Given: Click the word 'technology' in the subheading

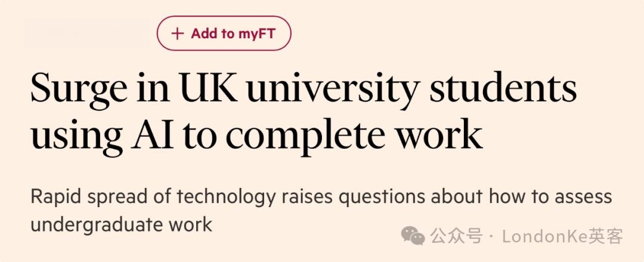Looking at the screenshot, I should (x=227, y=198).
